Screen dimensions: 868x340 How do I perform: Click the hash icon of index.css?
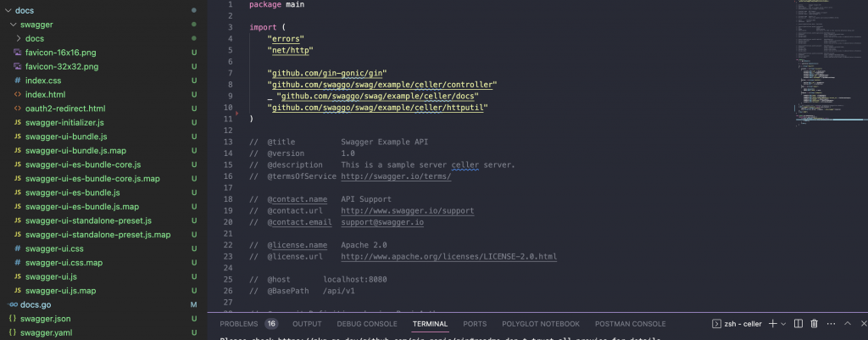click(x=18, y=81)
